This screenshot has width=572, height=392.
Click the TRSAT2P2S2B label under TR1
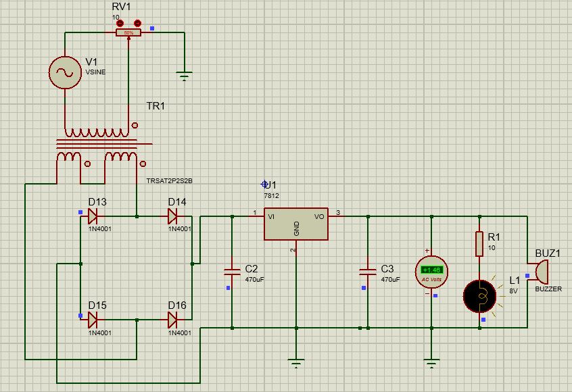(169, 181)
